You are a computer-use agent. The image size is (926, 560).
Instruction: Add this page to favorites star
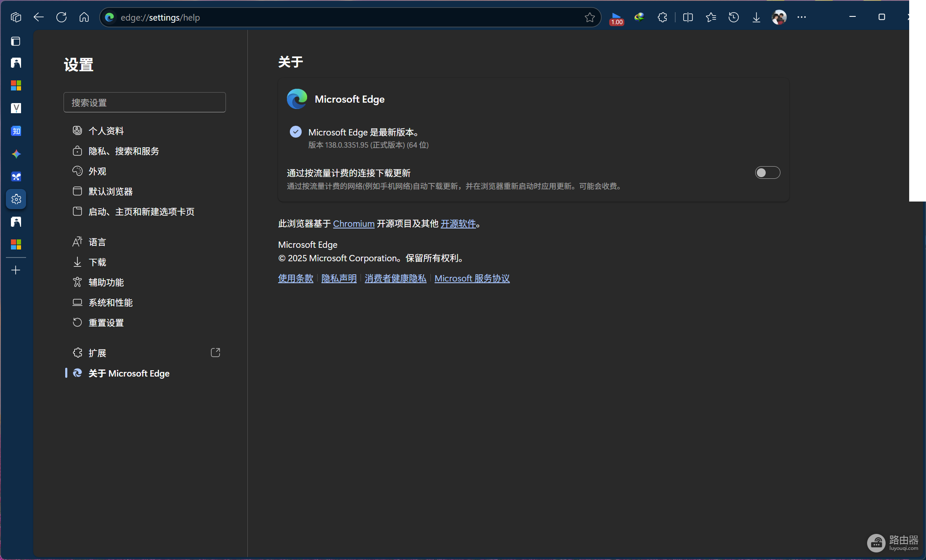click(x=589, y=17)
